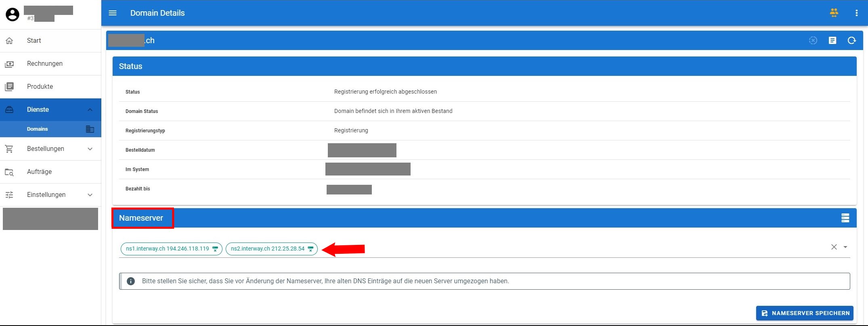
Task: Click the Im System label
Action: click(x=137, y=169)
